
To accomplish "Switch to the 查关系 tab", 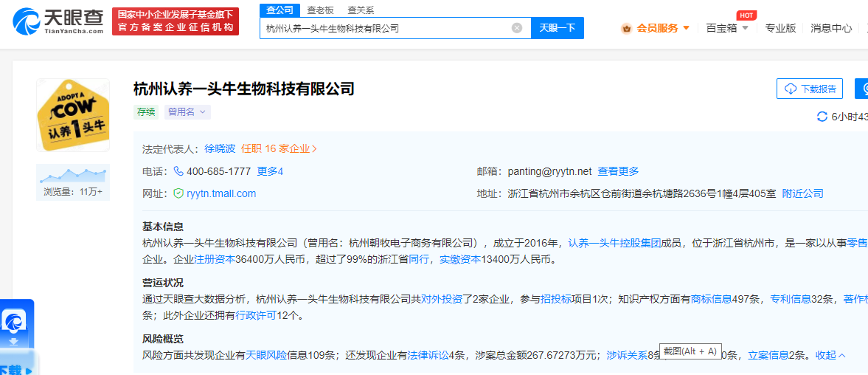I will (x=361, y=10).
